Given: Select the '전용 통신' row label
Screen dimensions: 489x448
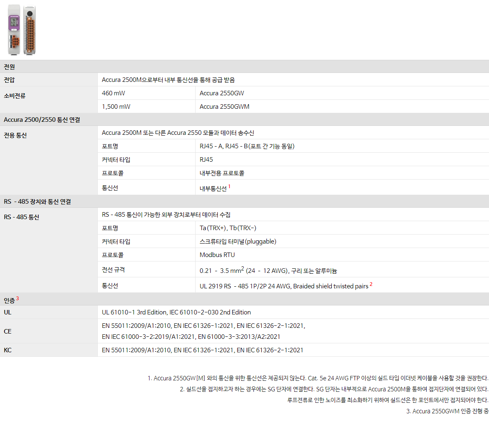Looking at the screenshot, I should tap(15, 135).
